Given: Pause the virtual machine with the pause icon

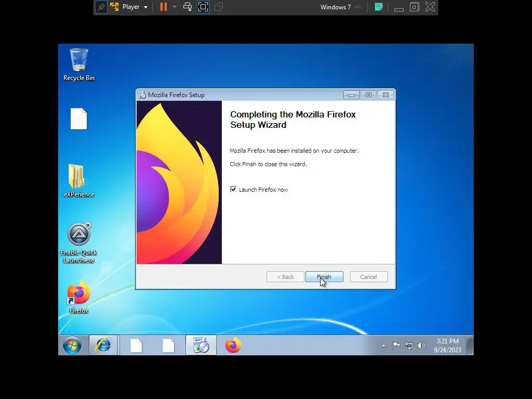Looking at the screenshot, I should (164, 7).
